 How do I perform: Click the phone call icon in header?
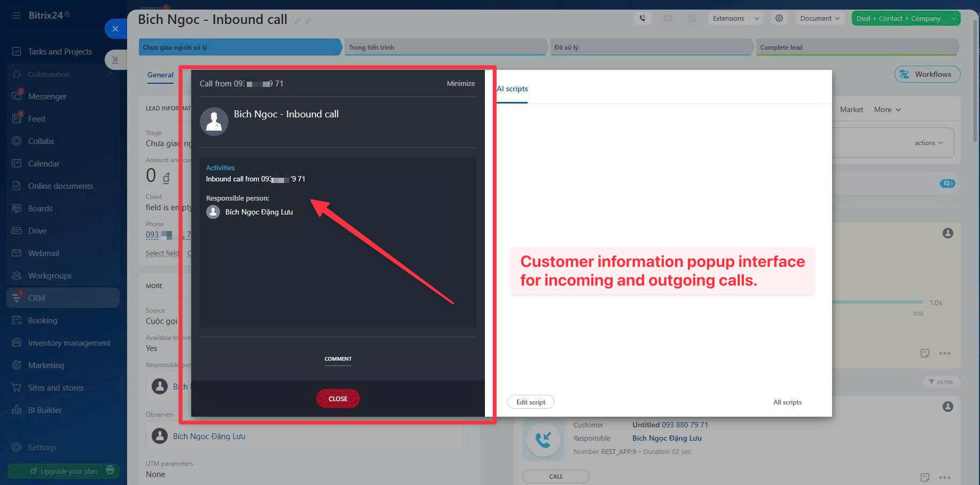coord(642,18)
